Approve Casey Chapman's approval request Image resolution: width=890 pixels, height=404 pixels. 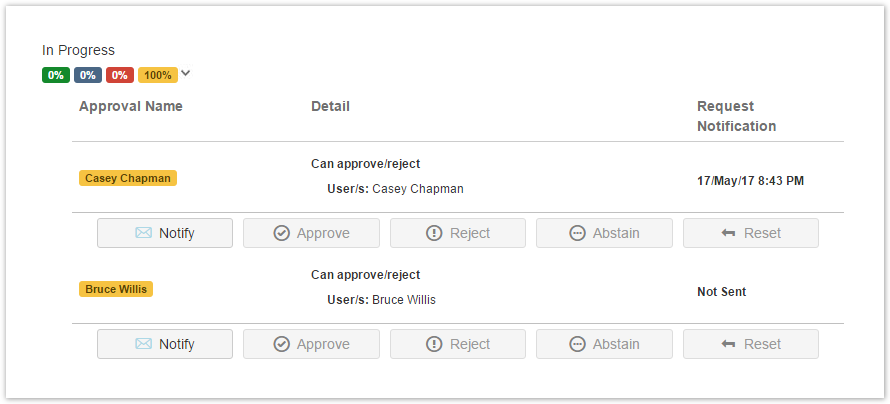311,233
